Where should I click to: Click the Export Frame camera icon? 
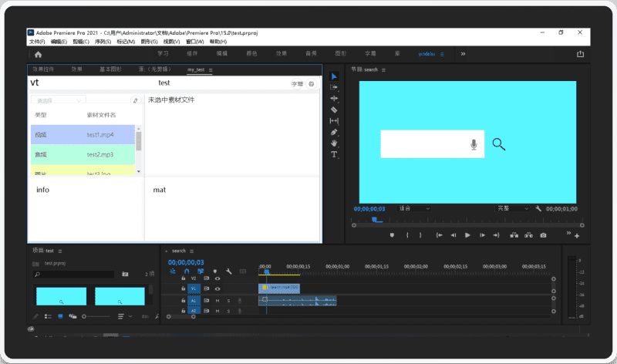coord(543,234)
